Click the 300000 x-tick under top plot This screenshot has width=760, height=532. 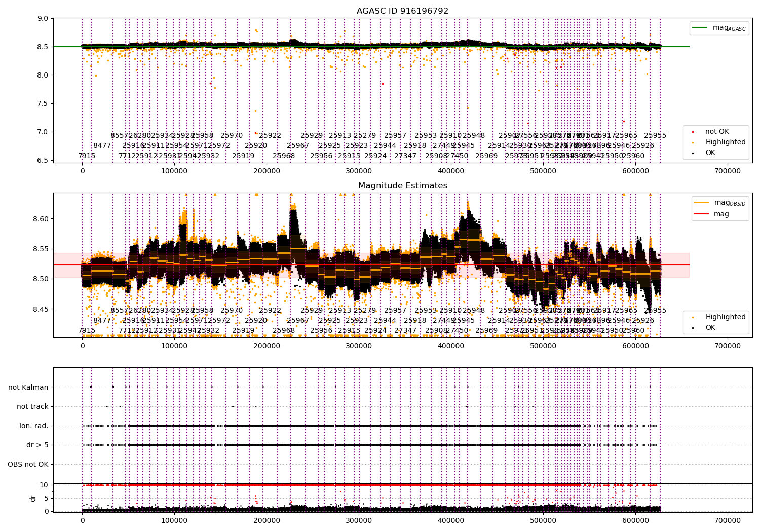(359, 171)
